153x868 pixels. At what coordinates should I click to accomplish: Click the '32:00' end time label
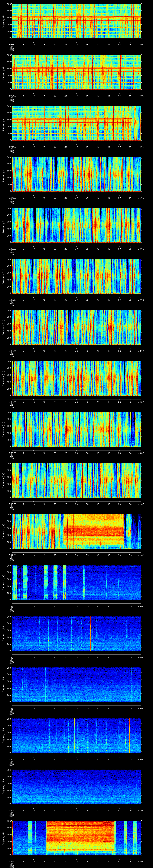141,44
